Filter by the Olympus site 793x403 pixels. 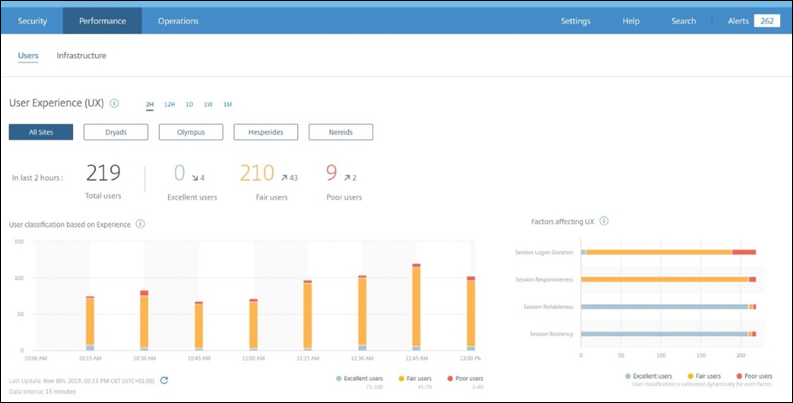pyautogui.click(x=191, y=132)
